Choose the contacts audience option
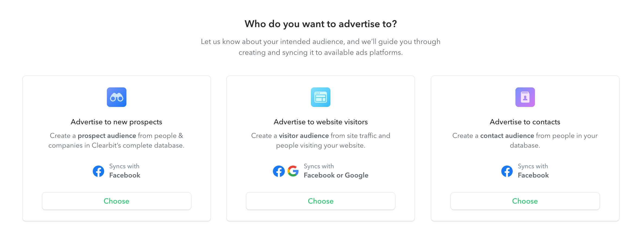This screenshot has width=644, height=241. point(525,201)
